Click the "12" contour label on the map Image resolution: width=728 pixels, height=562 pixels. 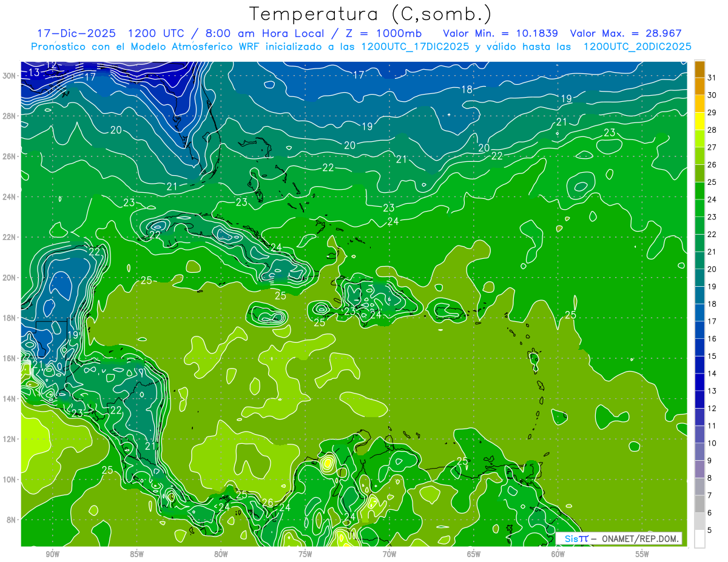coord(52,64)
